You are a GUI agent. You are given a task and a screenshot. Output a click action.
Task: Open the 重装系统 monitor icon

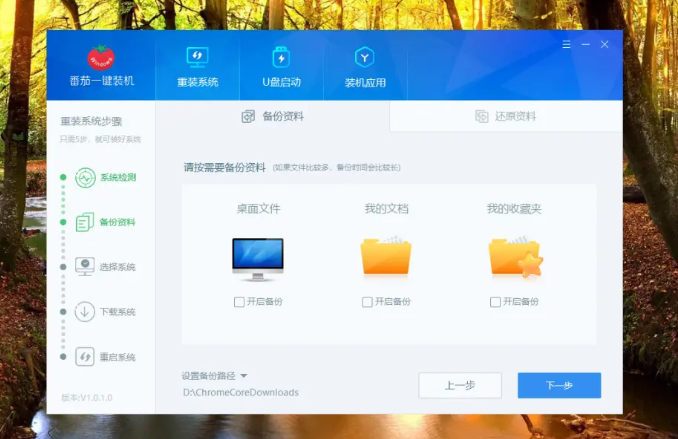pos(197,57)
